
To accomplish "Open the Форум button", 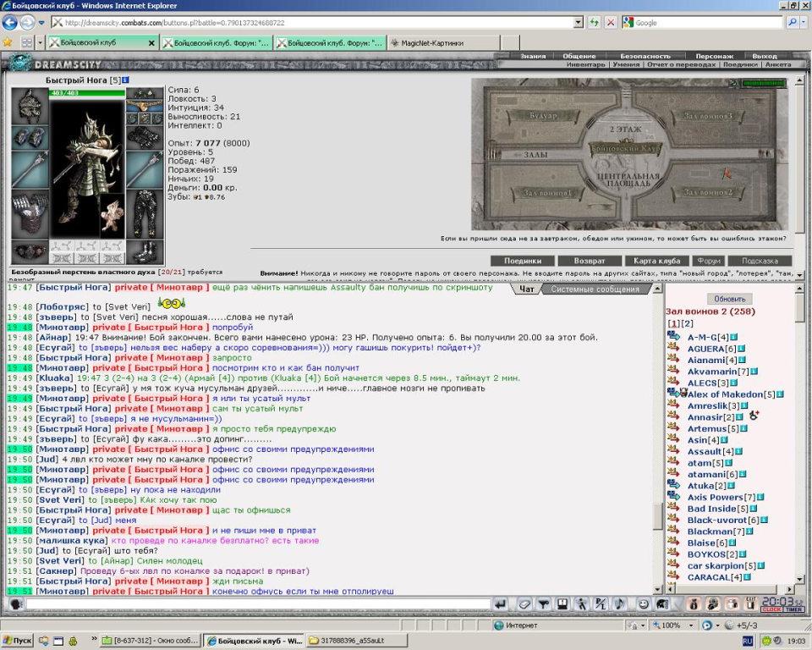I will pyautogui.click(x=709, y=261).
